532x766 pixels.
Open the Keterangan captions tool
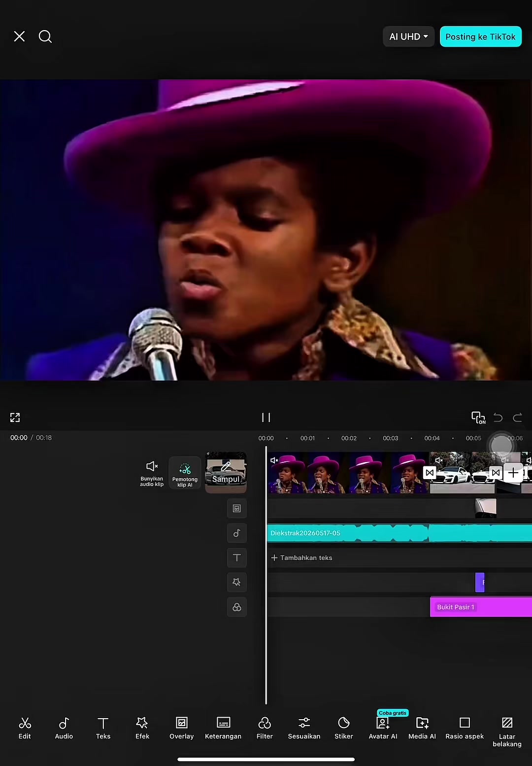[223, 729]
